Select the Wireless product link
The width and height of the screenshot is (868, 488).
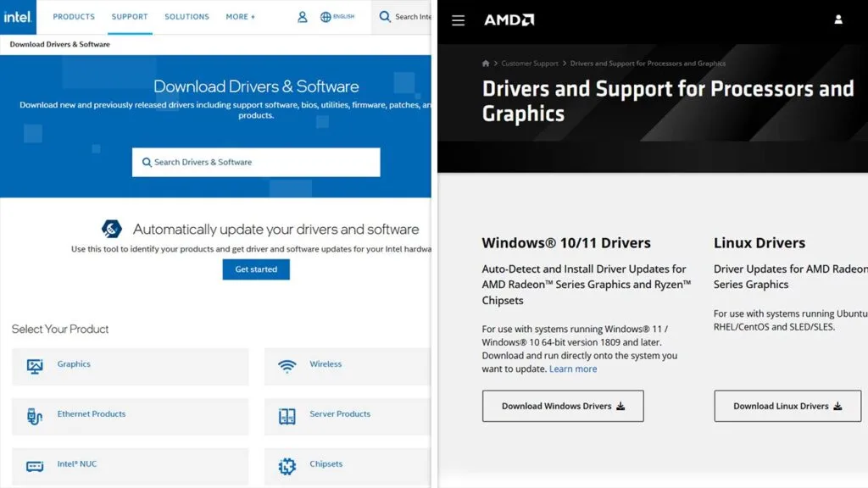[x=325, y=364]
